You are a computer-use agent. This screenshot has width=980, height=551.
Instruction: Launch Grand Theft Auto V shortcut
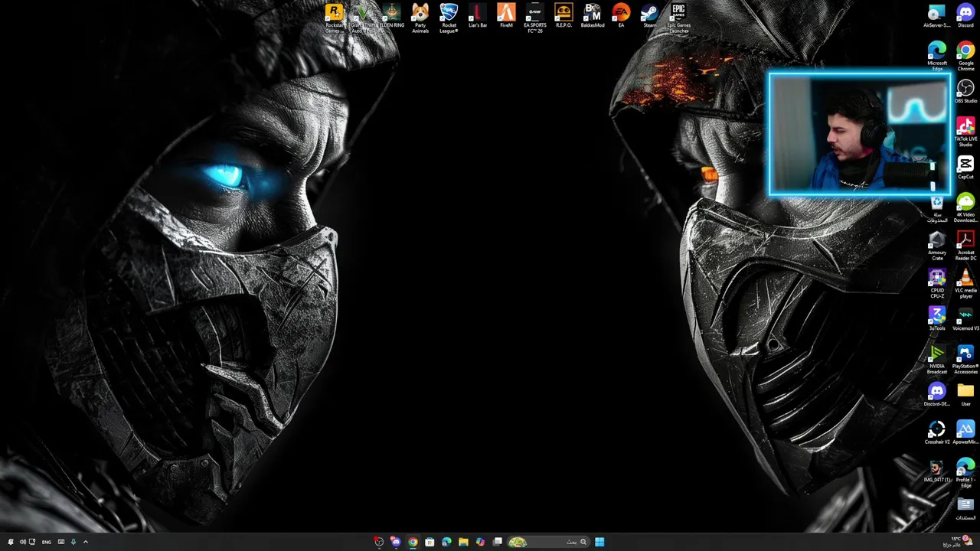pos(363,18)
